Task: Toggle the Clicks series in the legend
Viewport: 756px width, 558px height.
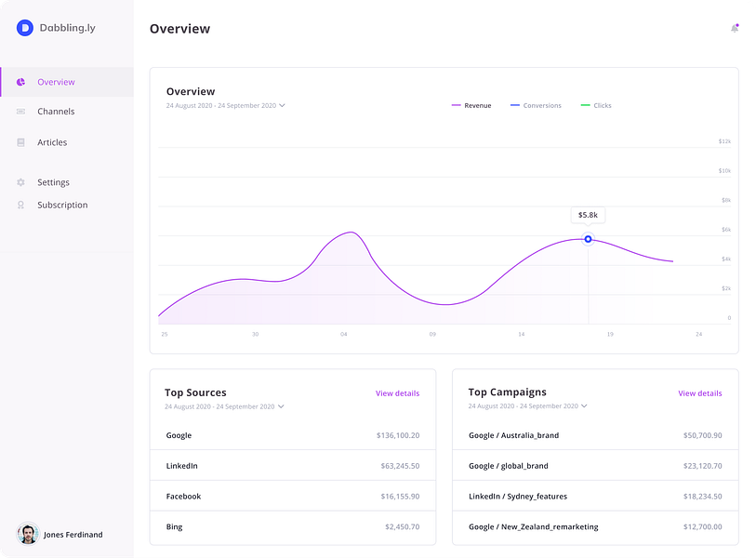Action: (596, 106)
